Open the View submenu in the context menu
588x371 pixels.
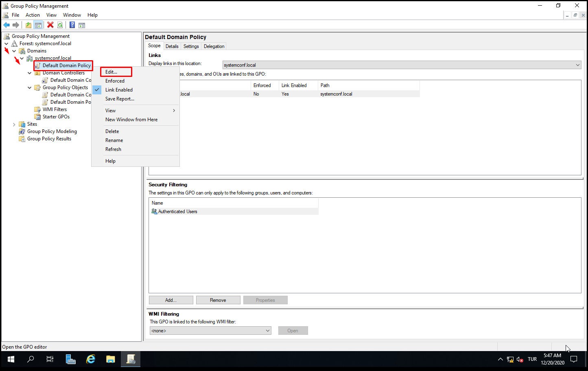136,111
